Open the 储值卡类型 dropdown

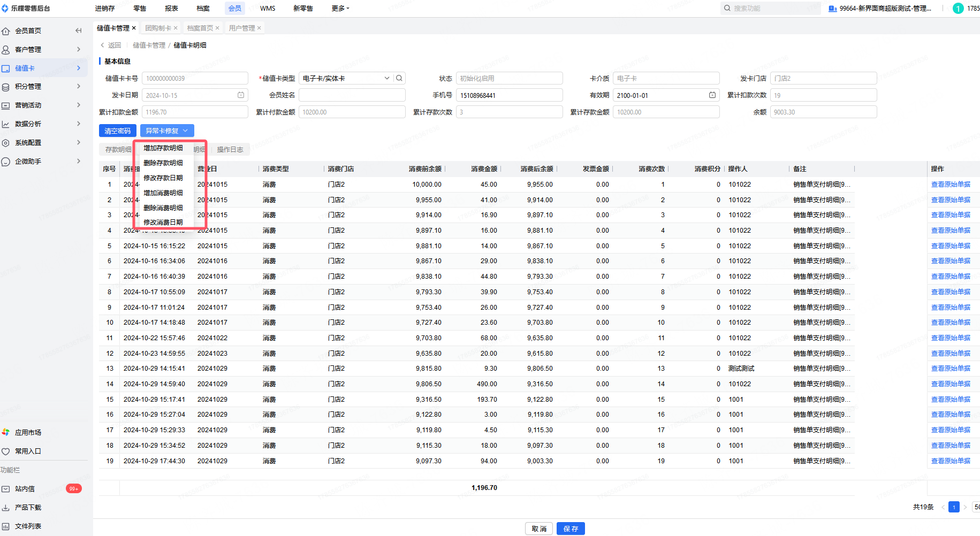pyautogui.click(x=387, y=78)
